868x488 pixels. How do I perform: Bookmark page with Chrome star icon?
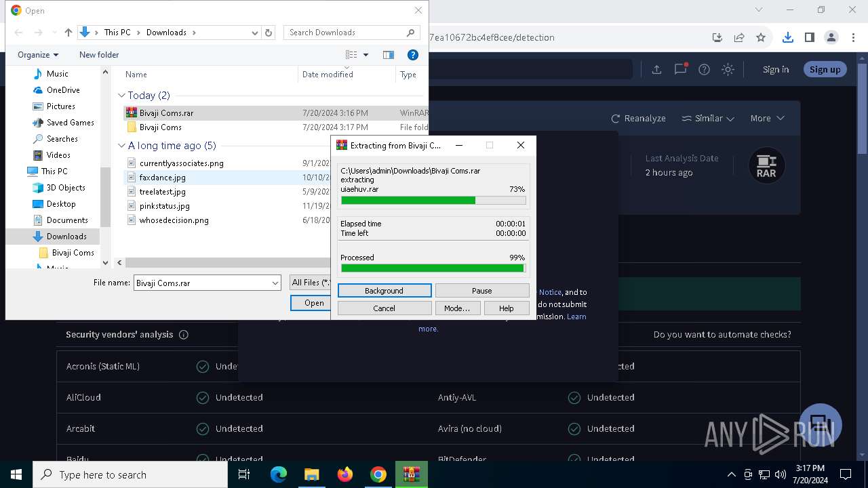click(x=761, y=37)
